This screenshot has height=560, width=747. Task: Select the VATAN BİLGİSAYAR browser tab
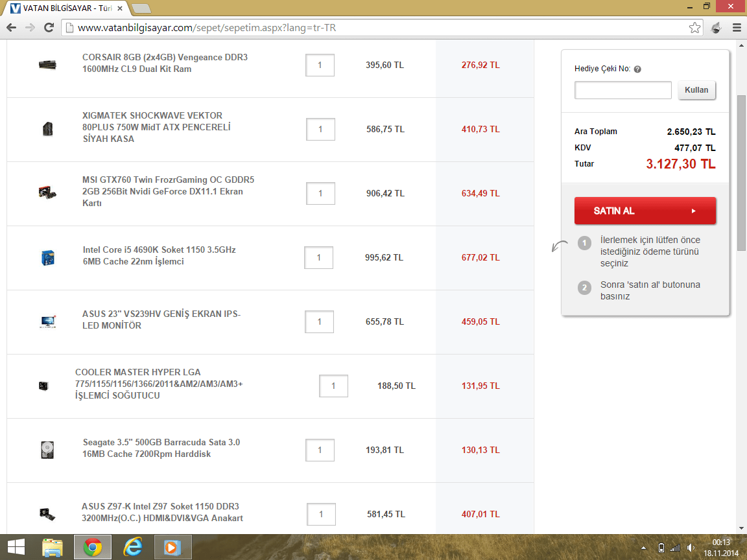[x=67, y=8]
